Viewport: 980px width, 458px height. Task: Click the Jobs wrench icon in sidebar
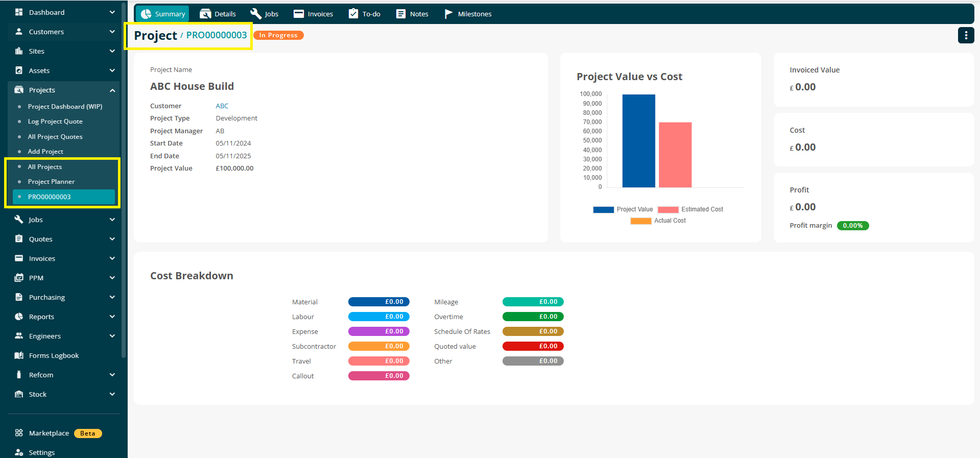point(19,220)
